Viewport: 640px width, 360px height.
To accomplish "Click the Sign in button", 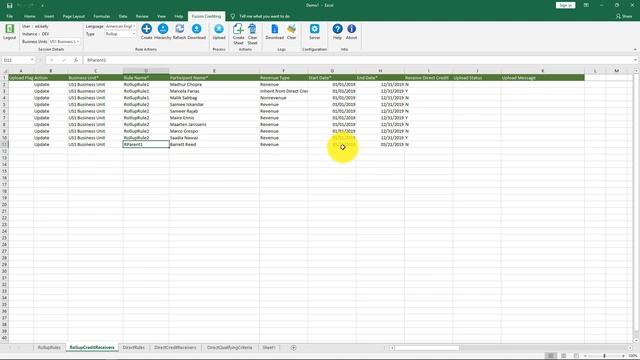I will [565, 5].
